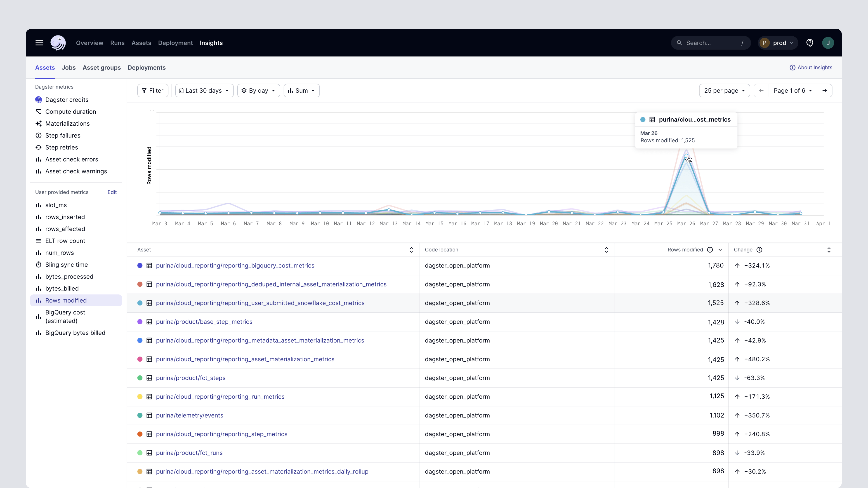Toggle Rows modified column sort chevron
The width and height of the screenshot is (868, 488).
[x=720, y=250]
